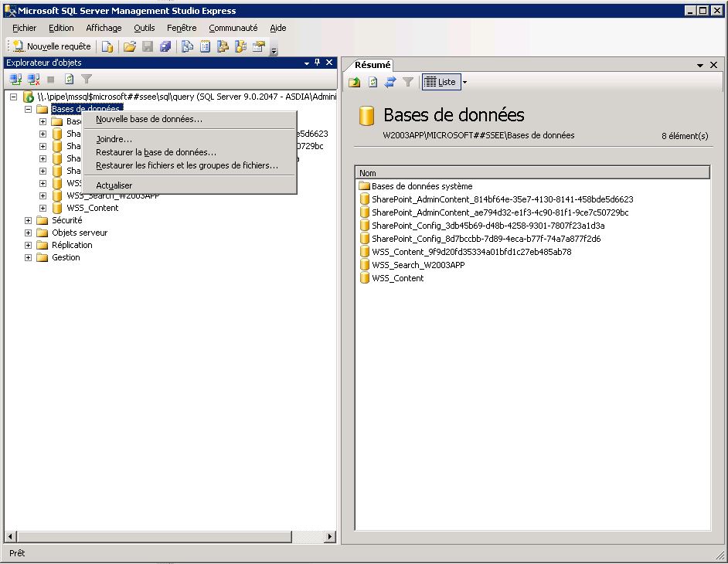
Task: Click the disconnect icon in Explorateur d'objets
Action: click(x=33, y=80)
